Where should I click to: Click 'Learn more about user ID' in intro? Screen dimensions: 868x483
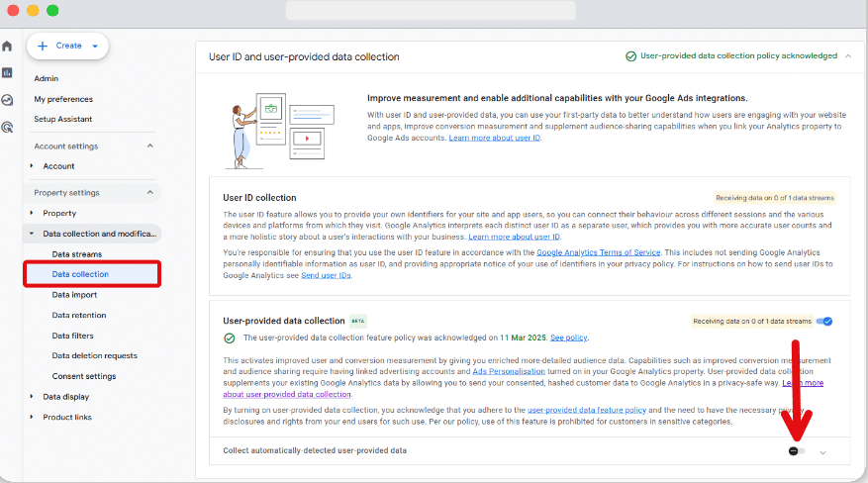point(494,138)
